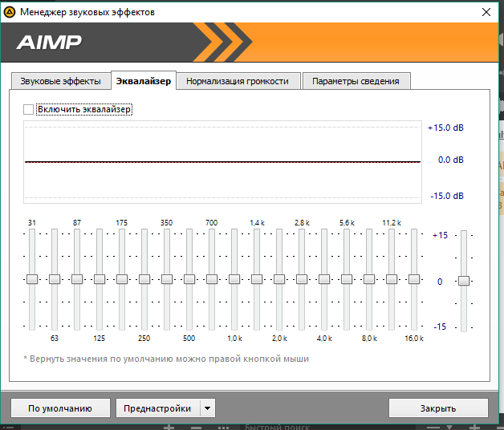Open Нормализация громкости tab
The width and height of the screenshot is (504, 430).
pos(238,81)
